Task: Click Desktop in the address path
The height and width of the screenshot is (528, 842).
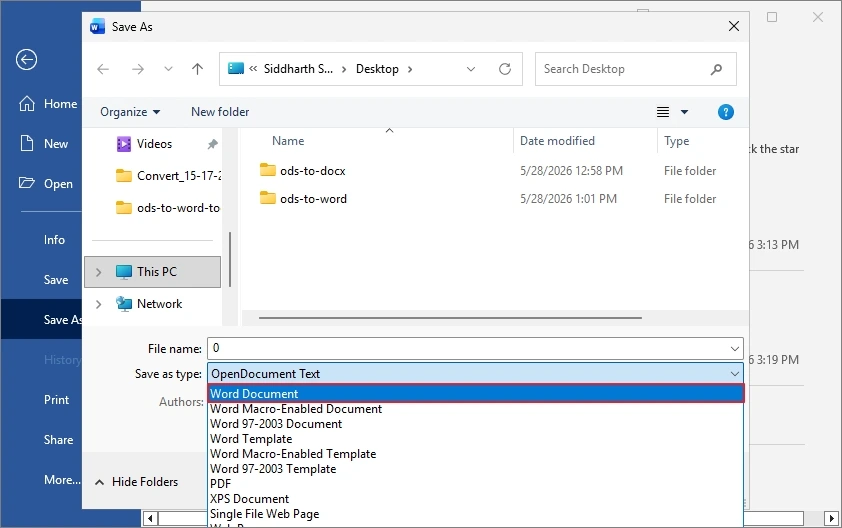Action: 377,69
